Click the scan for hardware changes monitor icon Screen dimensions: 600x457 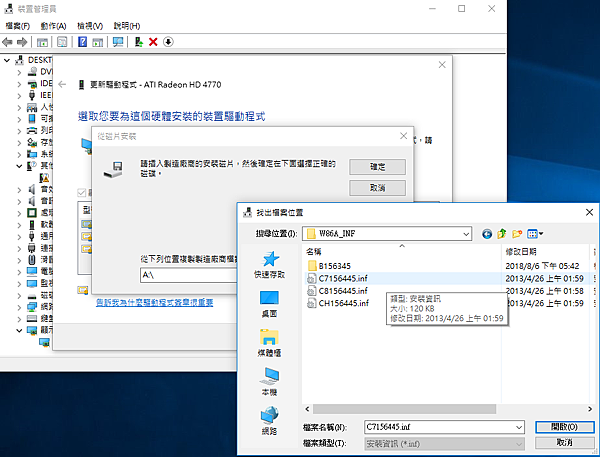118,42
